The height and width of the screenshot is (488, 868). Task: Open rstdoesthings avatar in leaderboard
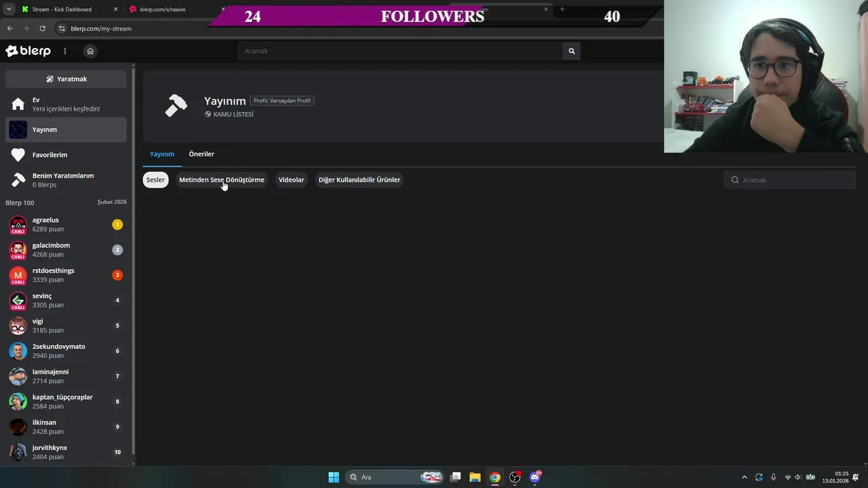coord(18,275)
